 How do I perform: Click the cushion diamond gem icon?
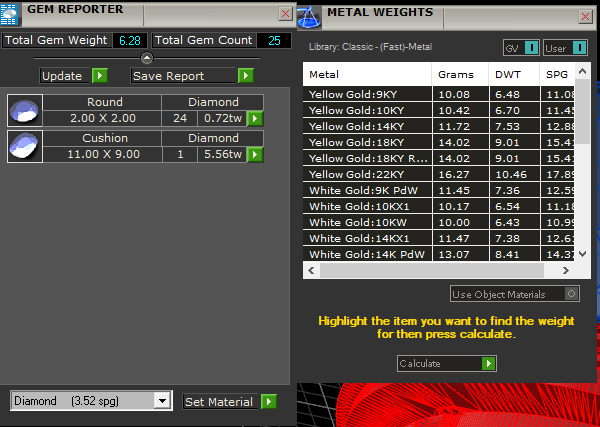[x=24, y=146]
